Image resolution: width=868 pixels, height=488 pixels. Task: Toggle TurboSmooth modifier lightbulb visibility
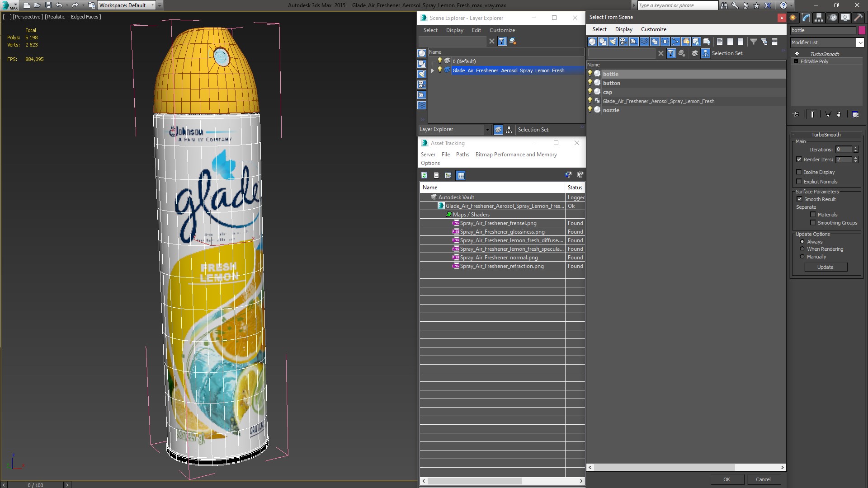pyautogui.click(x=797, y=54)
